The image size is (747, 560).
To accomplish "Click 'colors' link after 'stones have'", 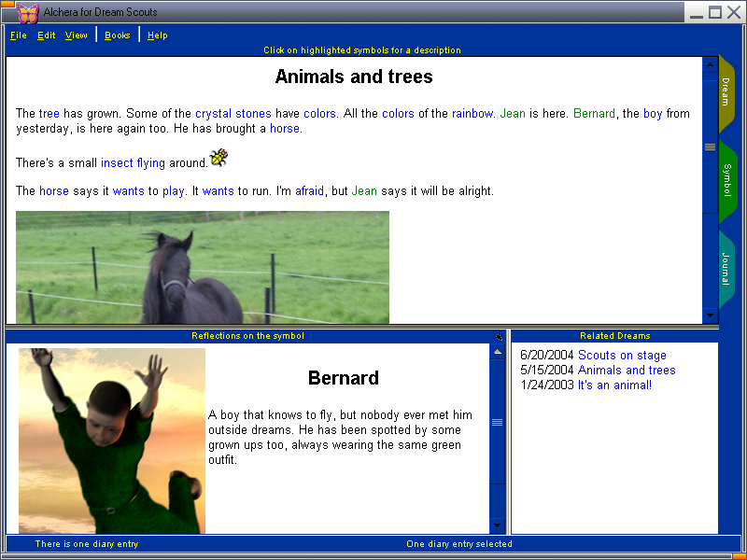I will coord(319,113).
